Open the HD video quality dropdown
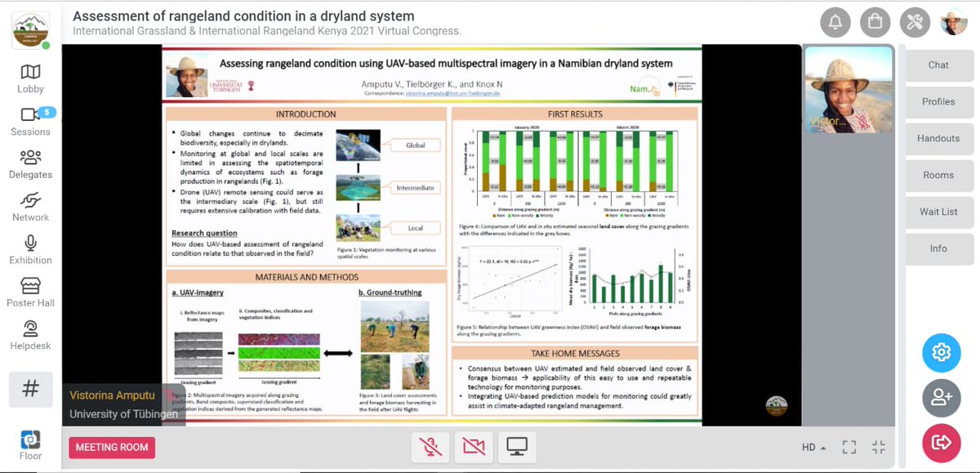The width and height of the screenshot is (980, 473). (813, 448)
